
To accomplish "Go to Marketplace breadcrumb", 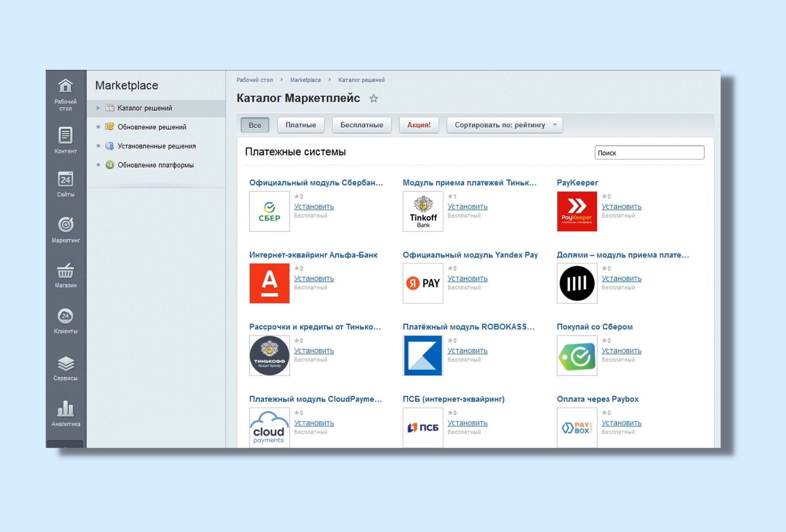I will click(305, 80).
